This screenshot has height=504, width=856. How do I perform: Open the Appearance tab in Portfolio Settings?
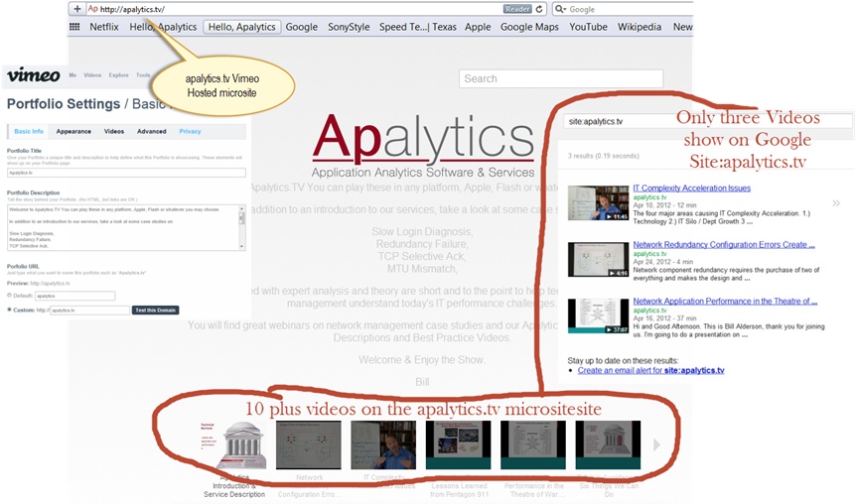(73, 131)
